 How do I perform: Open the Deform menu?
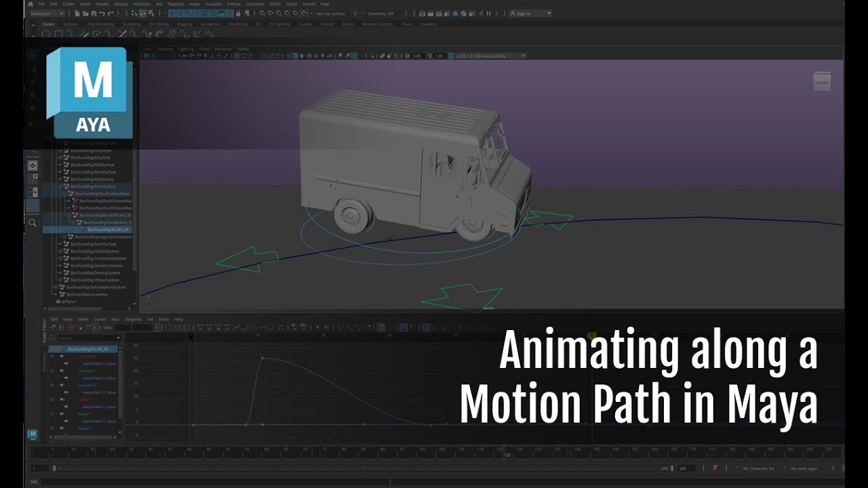tap(233, 4)
